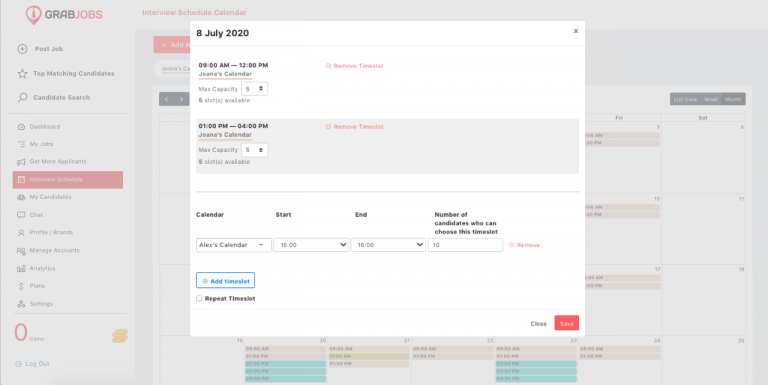Click the Interview Schedule calendar icon
The width and height of the screenshot is (768, 385).
(x=21, y=180)
